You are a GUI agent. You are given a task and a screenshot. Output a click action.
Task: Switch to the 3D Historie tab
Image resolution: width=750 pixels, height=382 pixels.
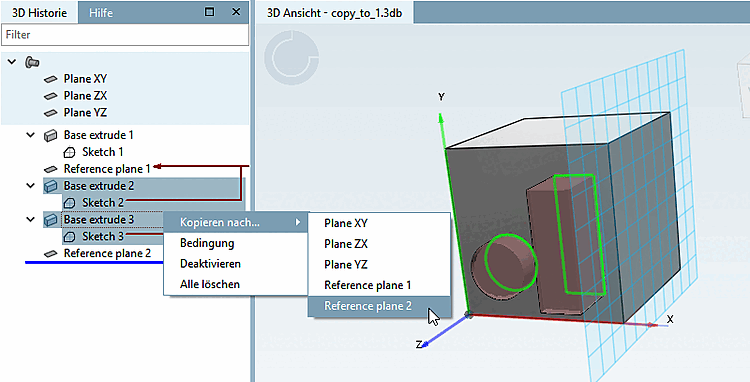[x=39, y=12]
